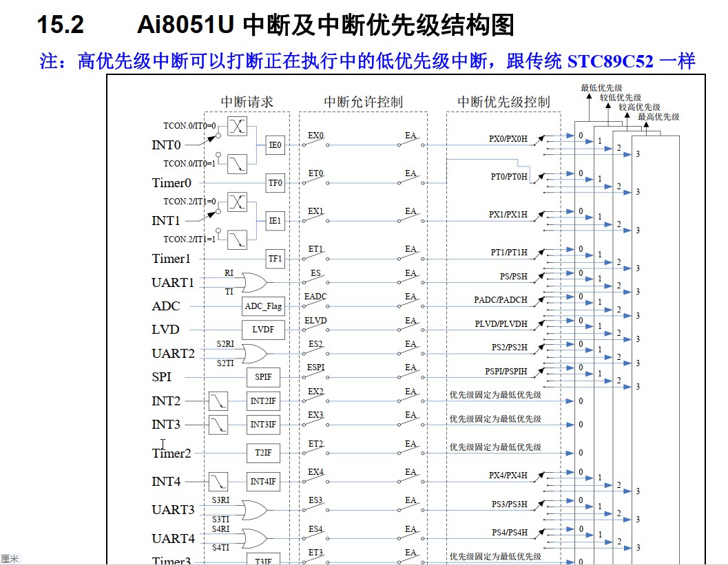Screen dimensions: 728x565
Task: Click the INT4IF flag box
Action: (263, 482)
